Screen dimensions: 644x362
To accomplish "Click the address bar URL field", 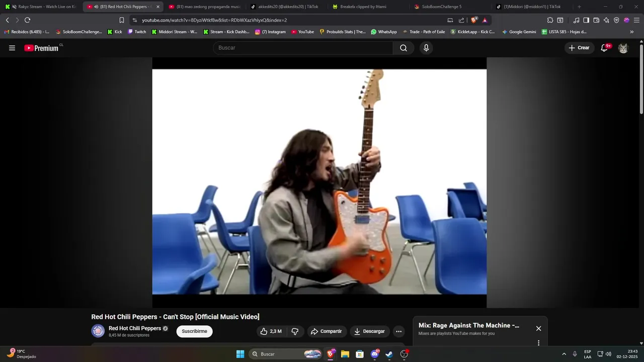I will pyautogui.click(x=289, y=20).
